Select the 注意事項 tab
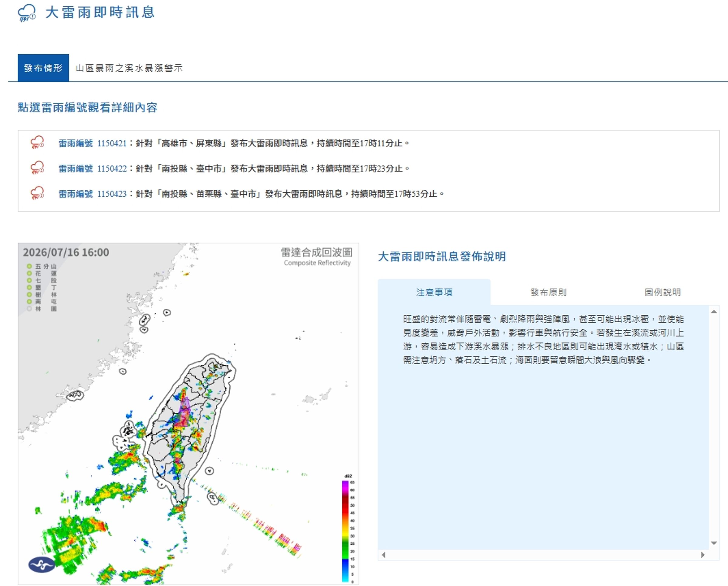Viewport: 728px width, 586px height. pyautogui.click(x=434, y=292)
